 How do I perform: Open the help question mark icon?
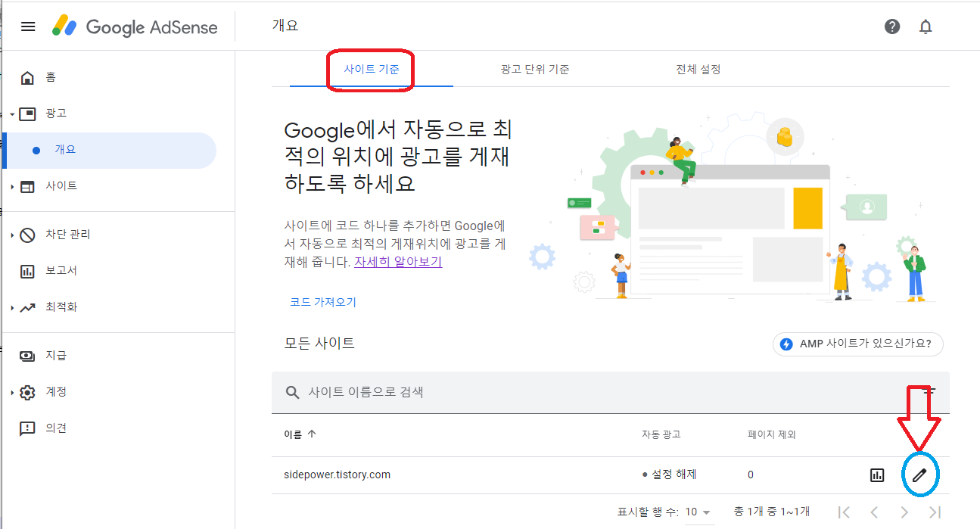892,26
